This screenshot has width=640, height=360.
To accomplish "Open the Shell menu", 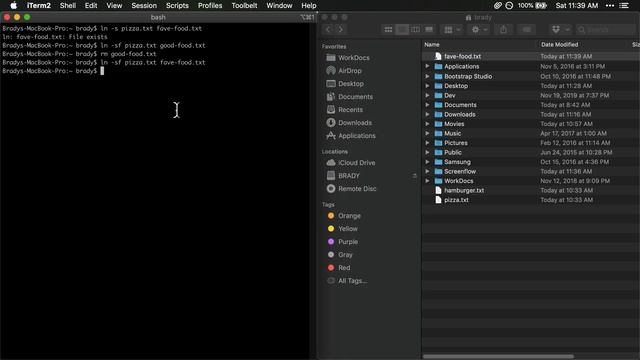I will click(68, 6).
